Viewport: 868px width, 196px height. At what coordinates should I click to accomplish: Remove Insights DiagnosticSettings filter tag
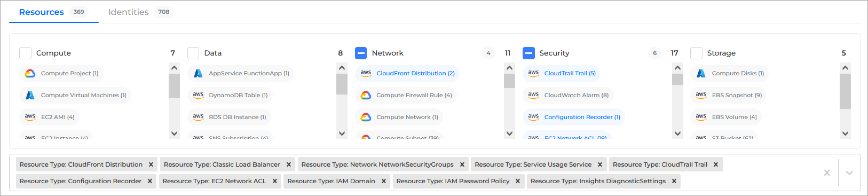[674, 181]
